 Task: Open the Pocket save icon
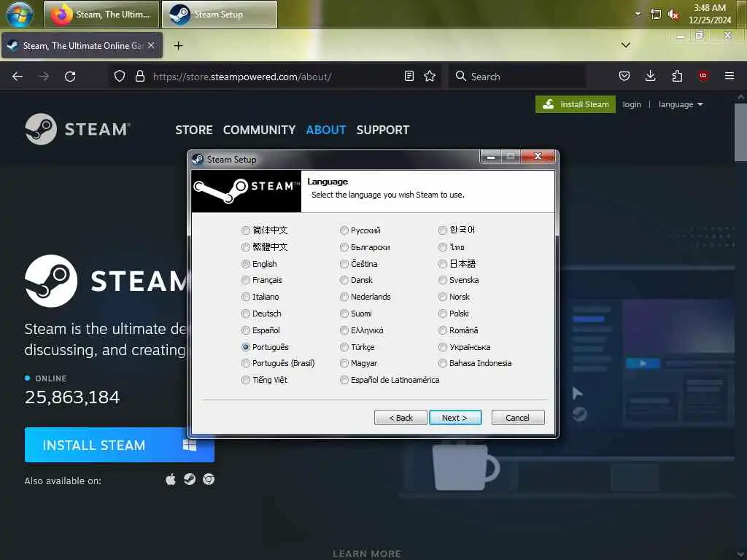pos(624,76)
